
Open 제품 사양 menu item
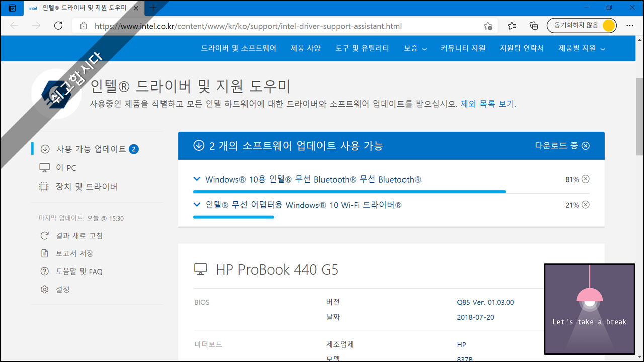305,48
